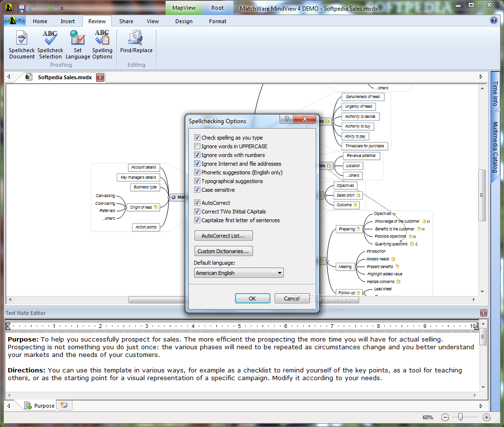This screenshot has height=427, width=504.
Task: Toggle Typographical suggestions checkbox
Action: (x=197, y=181)
